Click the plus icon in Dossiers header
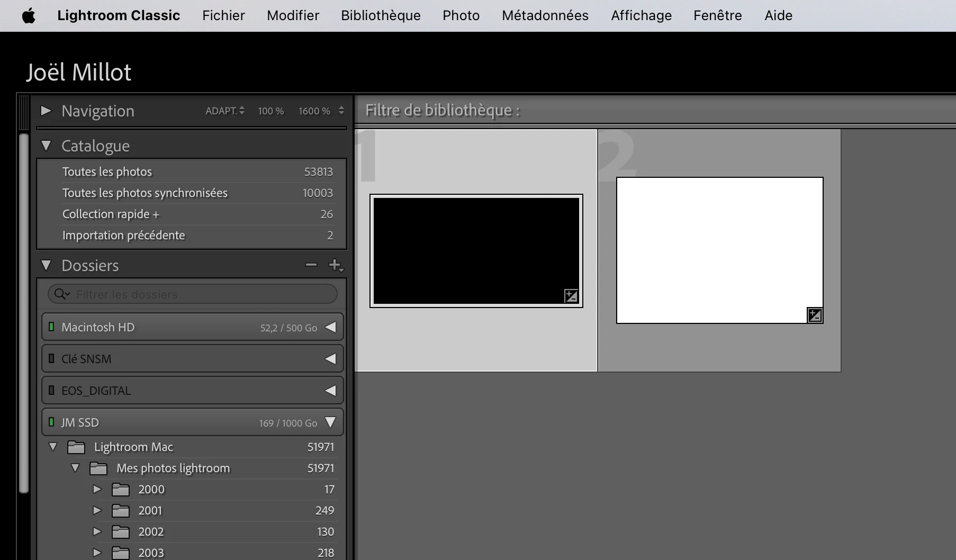Screen dimensions: 956x560 click(336, 265)
